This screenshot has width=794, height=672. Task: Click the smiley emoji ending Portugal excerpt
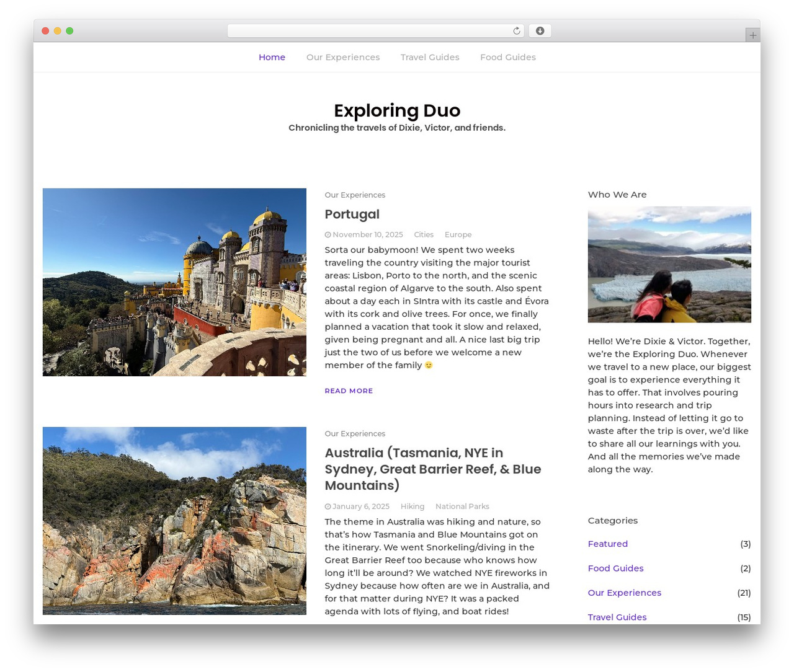point(429,365)
